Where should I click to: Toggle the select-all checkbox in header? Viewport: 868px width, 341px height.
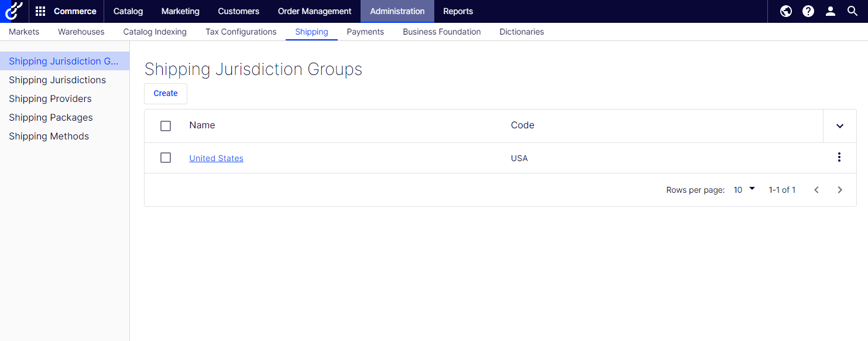tap(166, 126)
